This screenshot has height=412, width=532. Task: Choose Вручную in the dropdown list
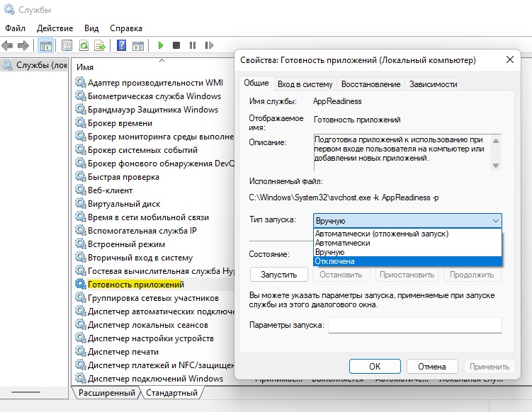point(407,252)
